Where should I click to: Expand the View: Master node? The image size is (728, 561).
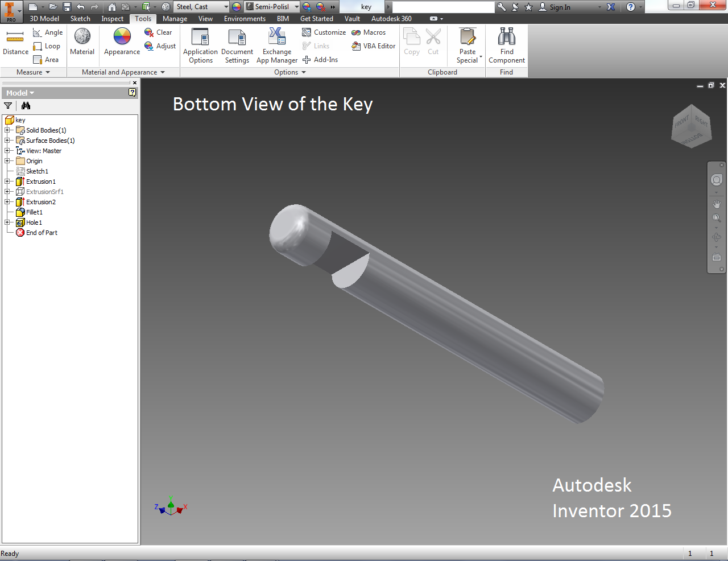(7, 151)
